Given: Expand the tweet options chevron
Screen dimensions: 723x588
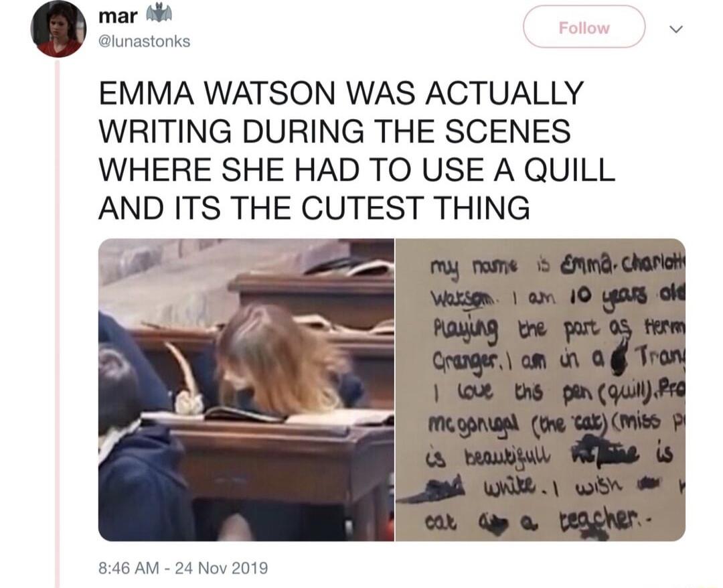Looking at the screenshot, I should (675, 29).
